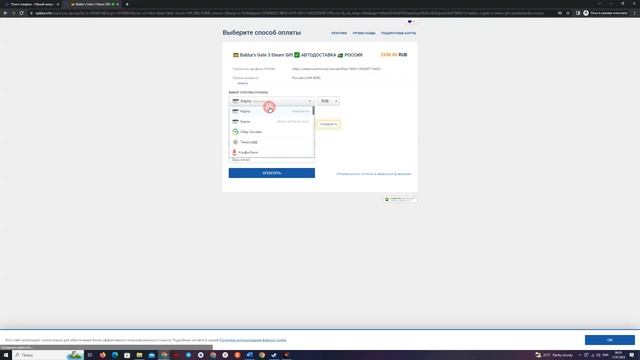640x360 pixels.
Task: Open the browser menu with three dots
Action: (x=635, y=13)
